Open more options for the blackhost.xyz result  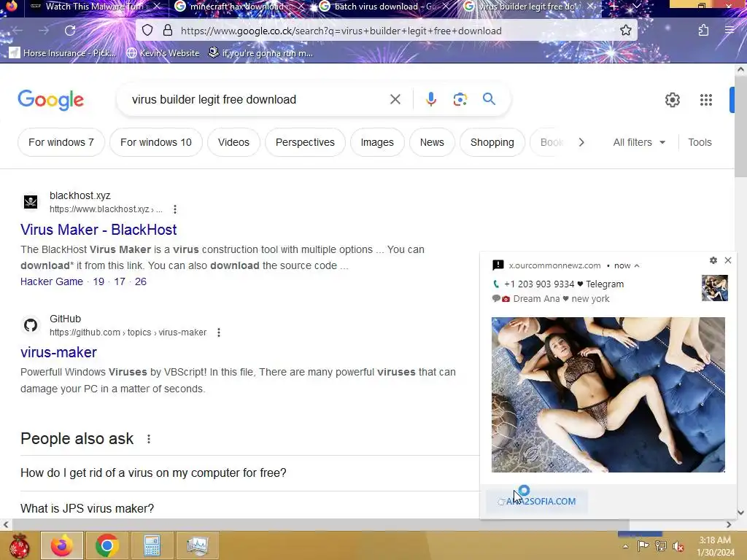pos(175,209)
